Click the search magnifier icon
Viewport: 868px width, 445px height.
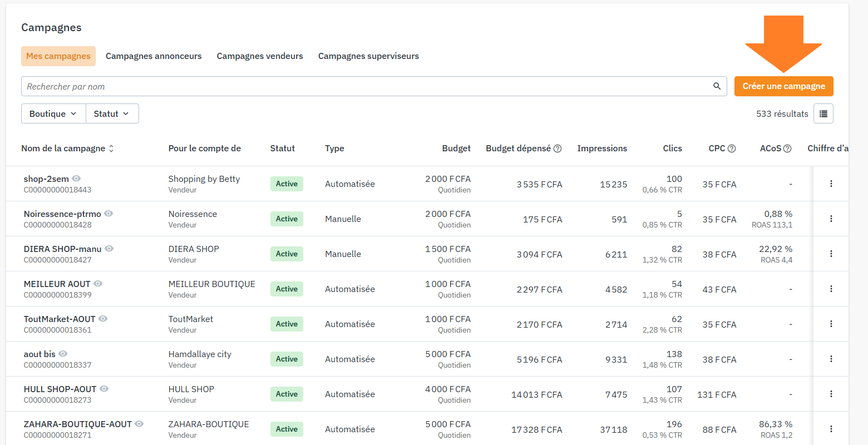tap(717, 86)
